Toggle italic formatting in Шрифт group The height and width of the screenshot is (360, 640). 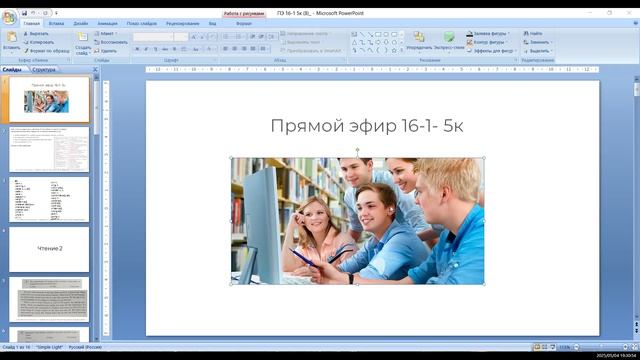point(146,49)
